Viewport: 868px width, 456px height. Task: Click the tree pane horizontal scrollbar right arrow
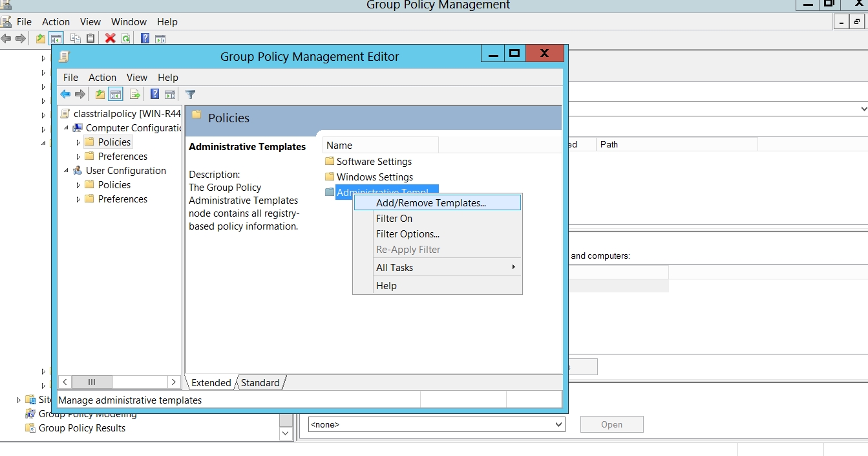[173, 382]
